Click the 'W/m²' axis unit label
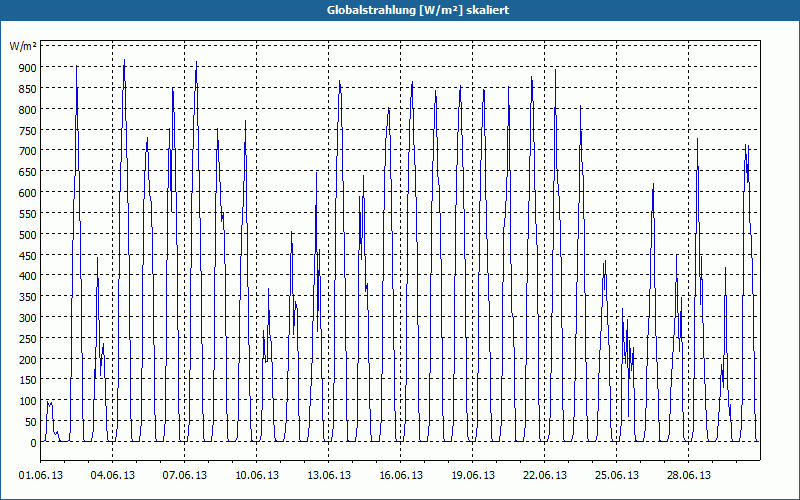 pyautogui.click(x=23, y=47)
